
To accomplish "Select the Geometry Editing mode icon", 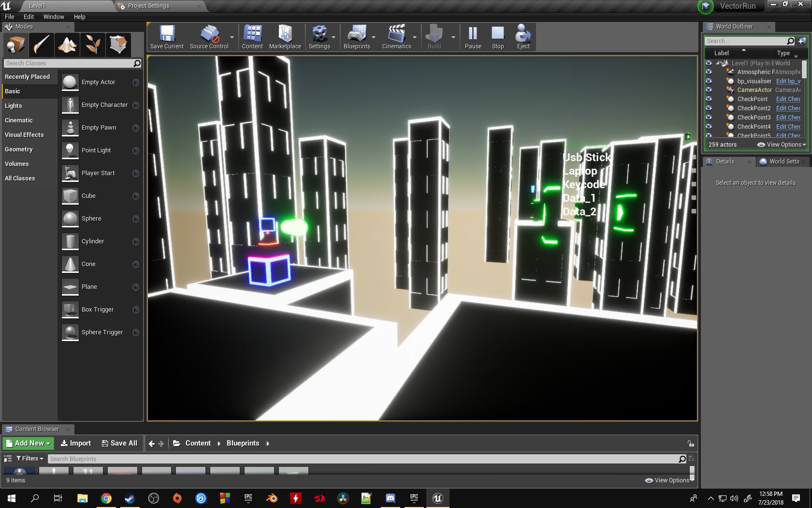I will (x=118, y=45).
